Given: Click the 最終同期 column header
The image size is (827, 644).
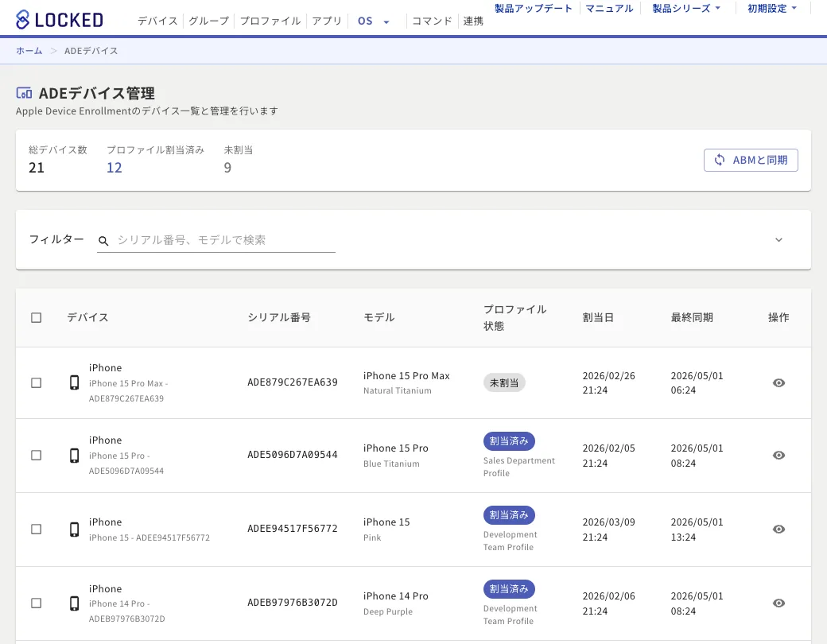Looking at the screenshot, I should [692, 317].
